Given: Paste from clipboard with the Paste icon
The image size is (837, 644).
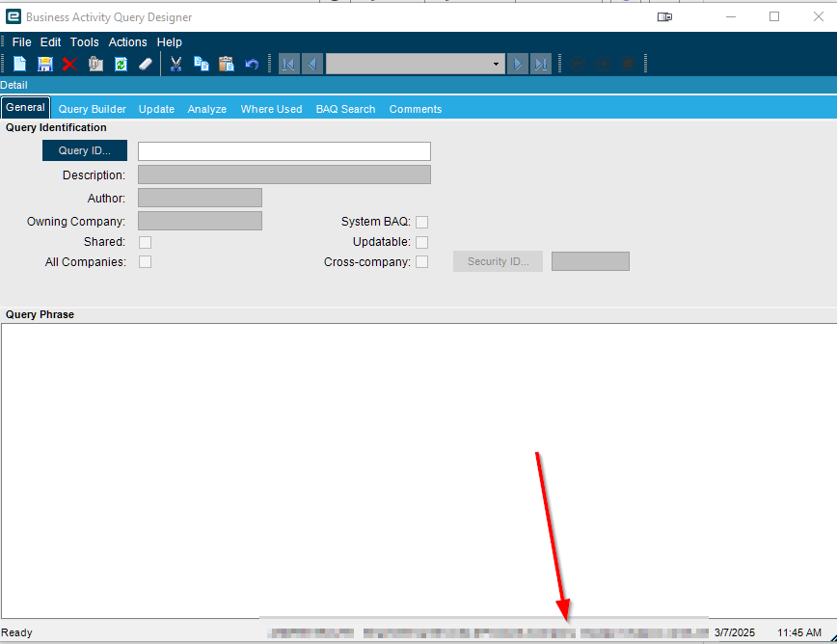Looking at the screenshot, I should point(227,64).
